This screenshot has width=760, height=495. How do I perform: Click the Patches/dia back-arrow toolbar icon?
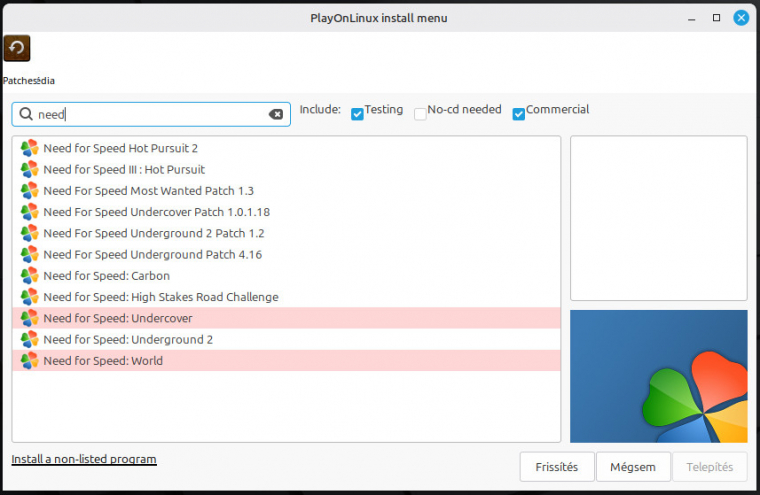coord(17,48)
